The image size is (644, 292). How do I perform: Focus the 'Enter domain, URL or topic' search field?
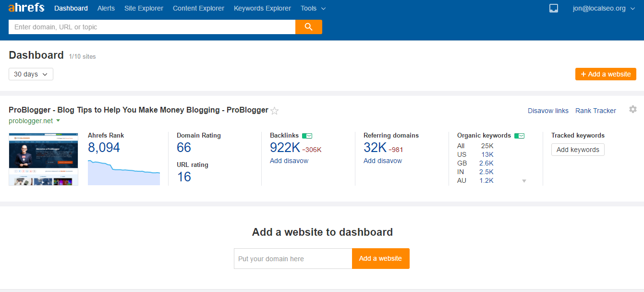(x=152, y=27)
